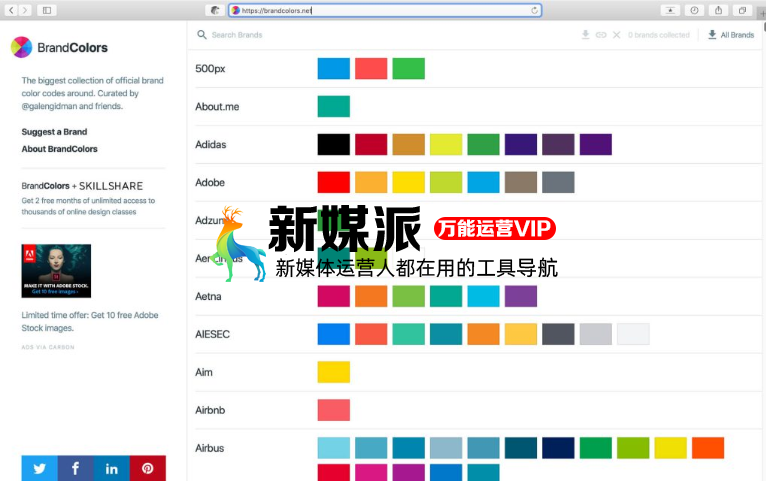
Task: Copy the yellow Aim swatch
Action: click(x=334, y=372)
